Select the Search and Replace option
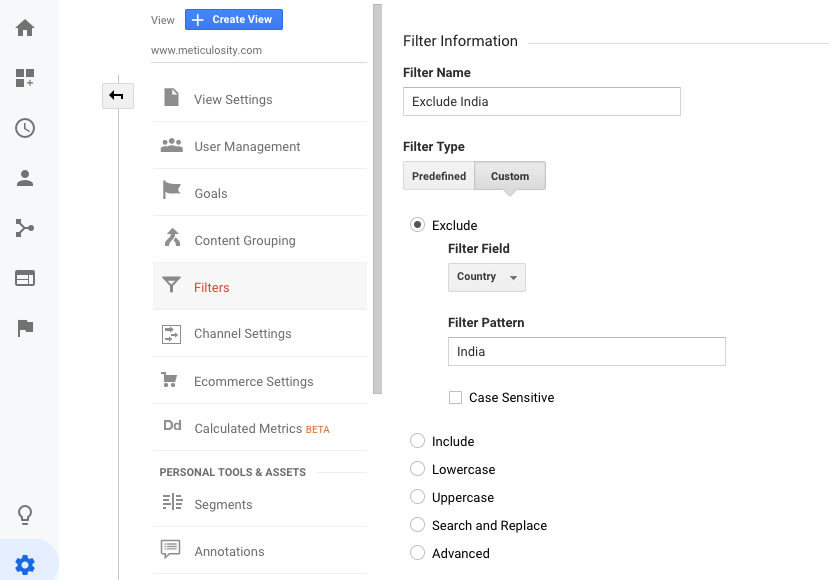The width and height of the screenshot is (829, 580). 418,525
